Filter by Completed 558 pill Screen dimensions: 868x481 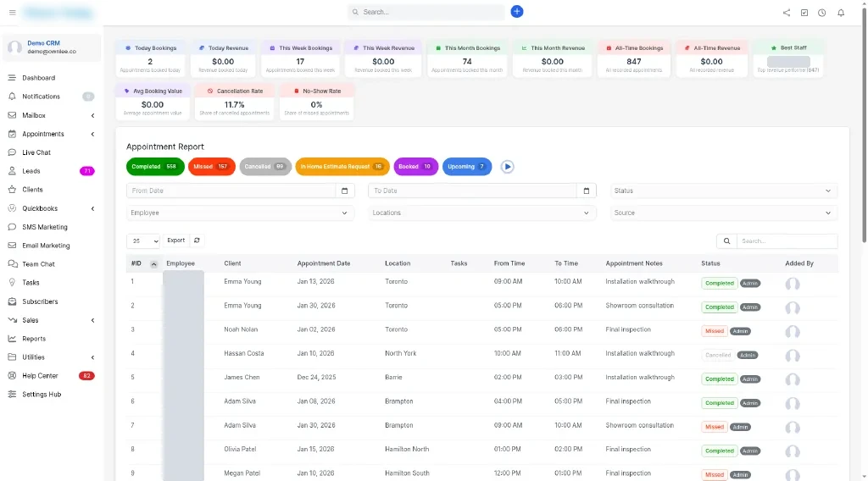[155, 167]
